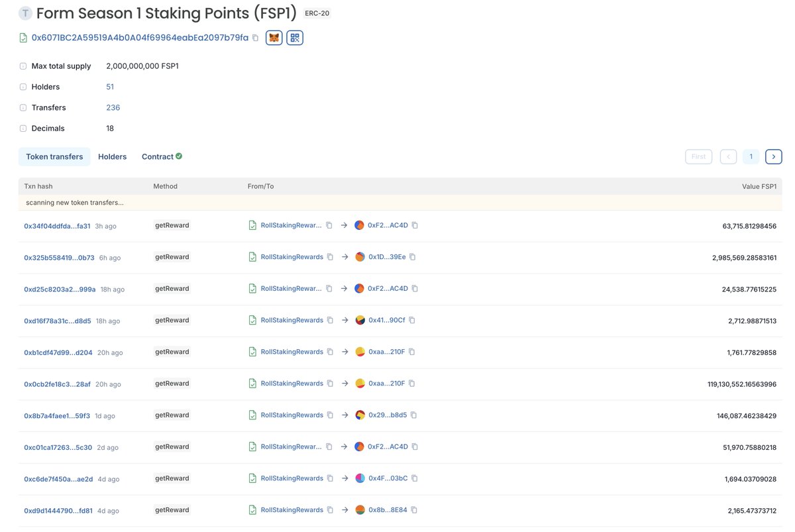Screen dimensions: 795x532
Task: Click the info icon beside Decimals
Action: coord(23,129)
